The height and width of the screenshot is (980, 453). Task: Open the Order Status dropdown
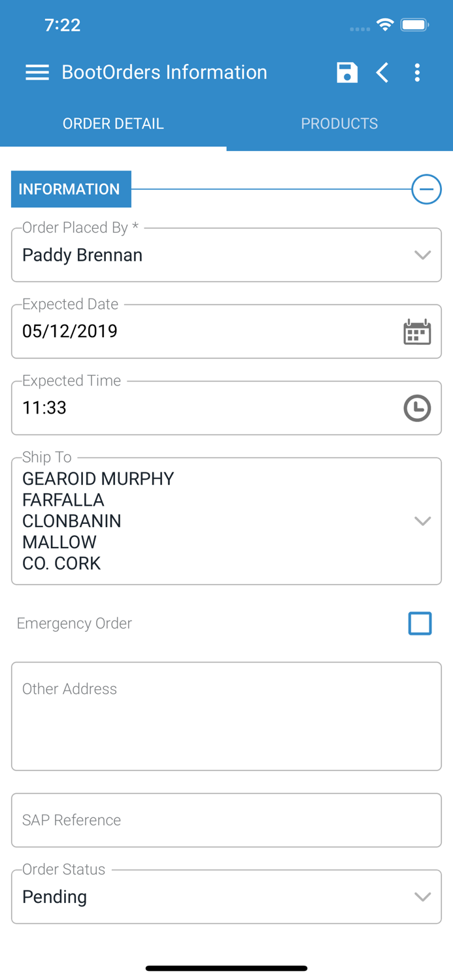pyautogui.click(x=423, y=896)
